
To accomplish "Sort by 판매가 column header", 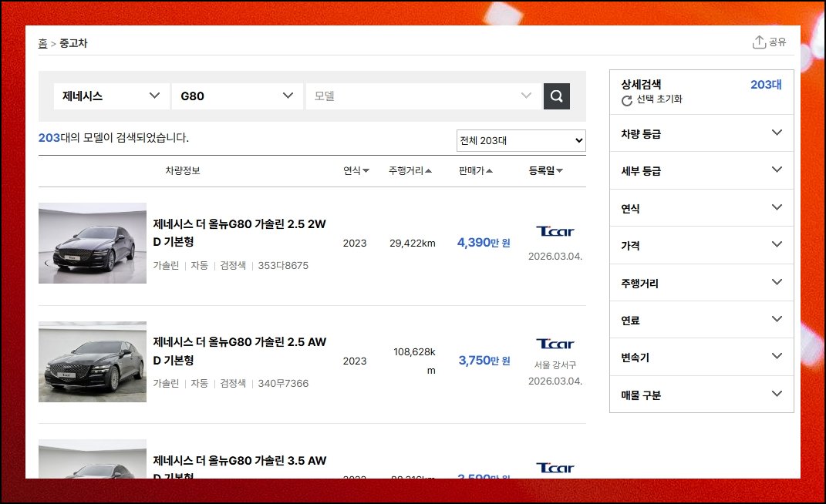I will point(476,170).
